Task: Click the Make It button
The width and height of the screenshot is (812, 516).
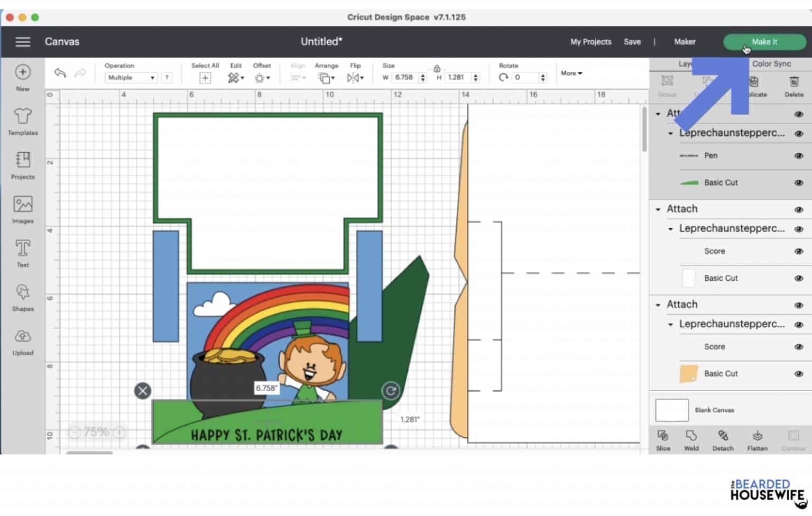Action: coord(764,42)
